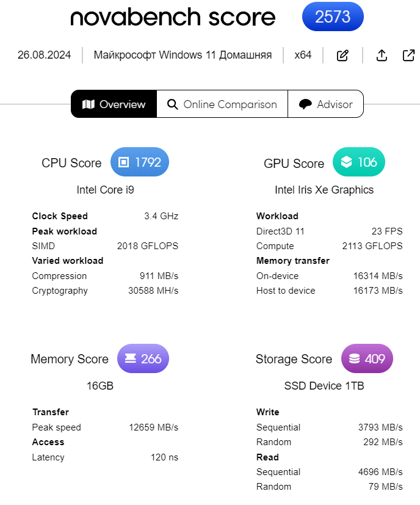Click the Intel Iris Xe Graphics label
This screenshot has height=505, width=420.
coord(324,190)
